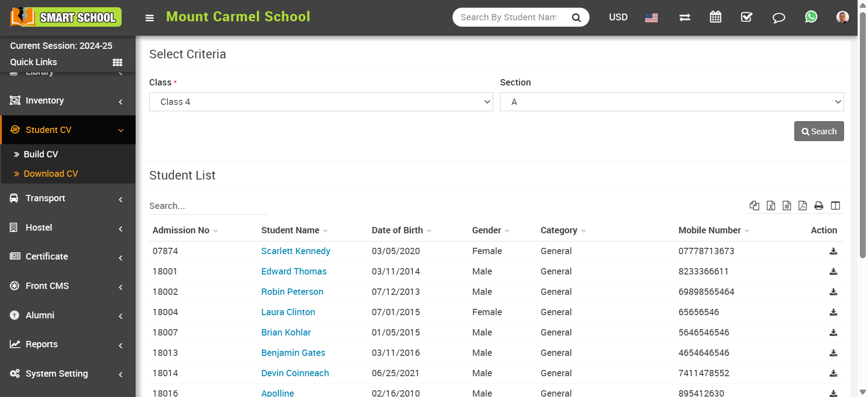Collapse the Student CV menu
Screen dimensions: 868x397
tap(68, 130)
